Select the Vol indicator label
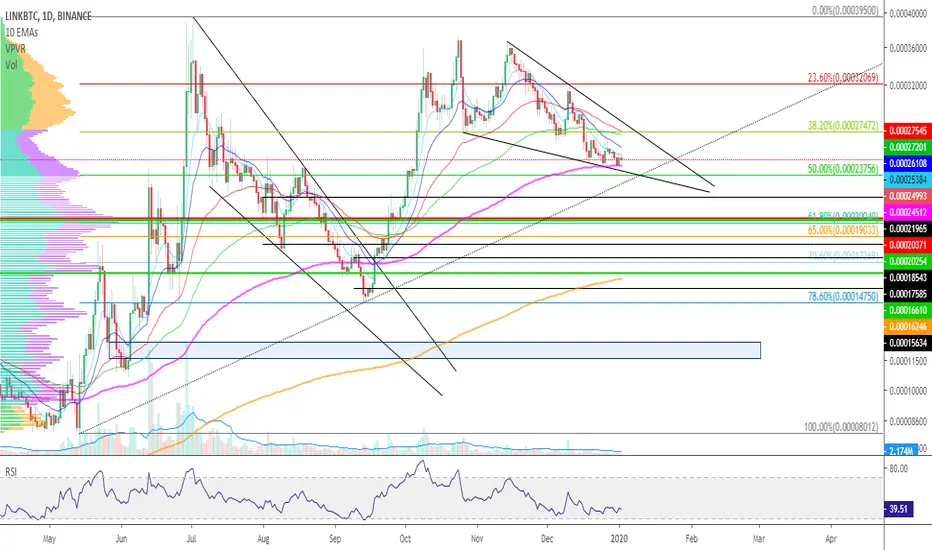The image size is (932, 550). 11,65
